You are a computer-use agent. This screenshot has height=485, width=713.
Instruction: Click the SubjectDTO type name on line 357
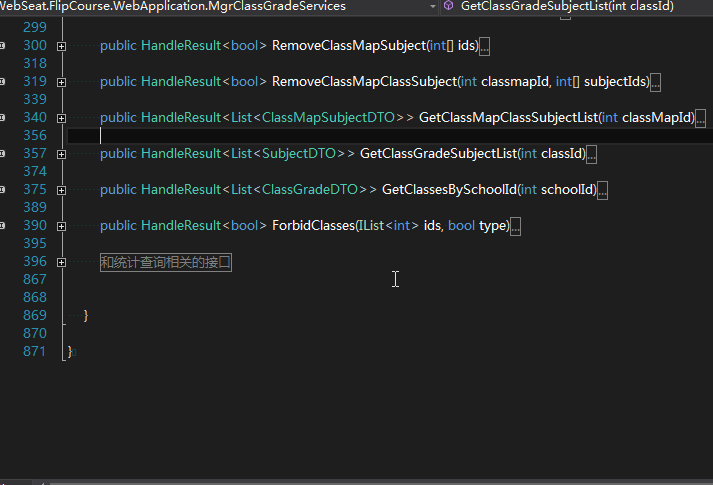(x=299, y=154)
